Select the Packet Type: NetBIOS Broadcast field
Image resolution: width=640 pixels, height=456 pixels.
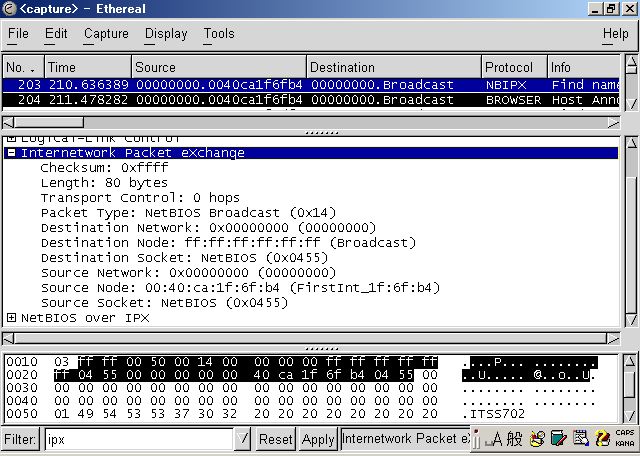click(188, 213)
